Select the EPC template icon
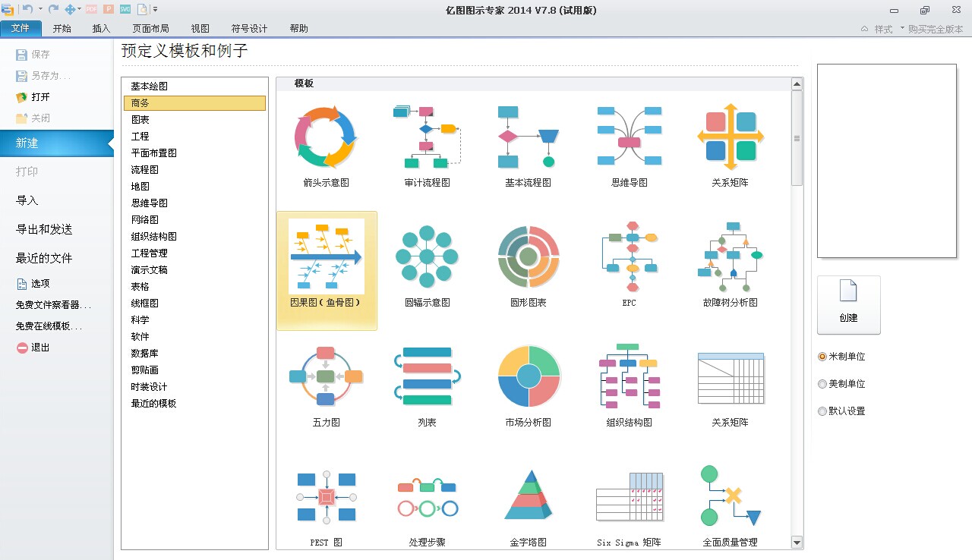The image size is (972, 560). point(629,256)
